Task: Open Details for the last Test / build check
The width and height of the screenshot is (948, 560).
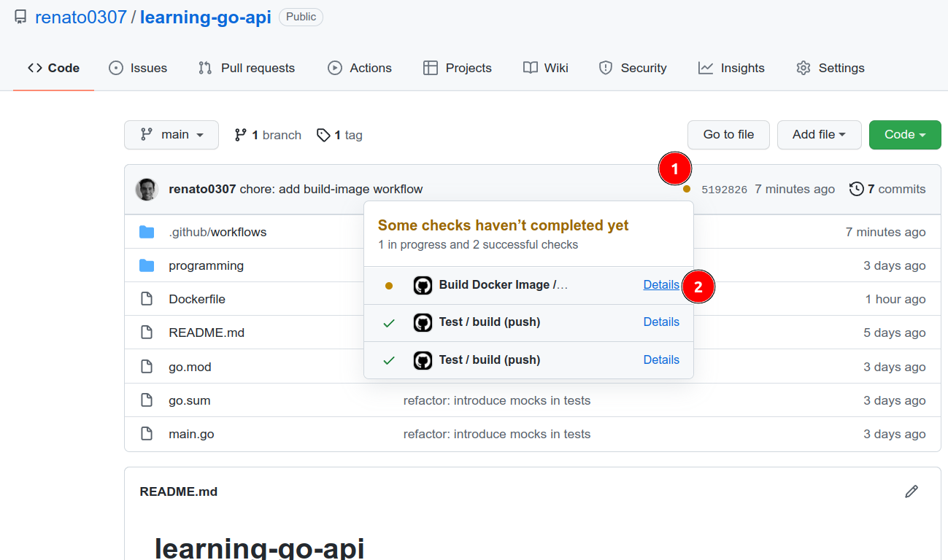Action: click(x=661, y=359)
